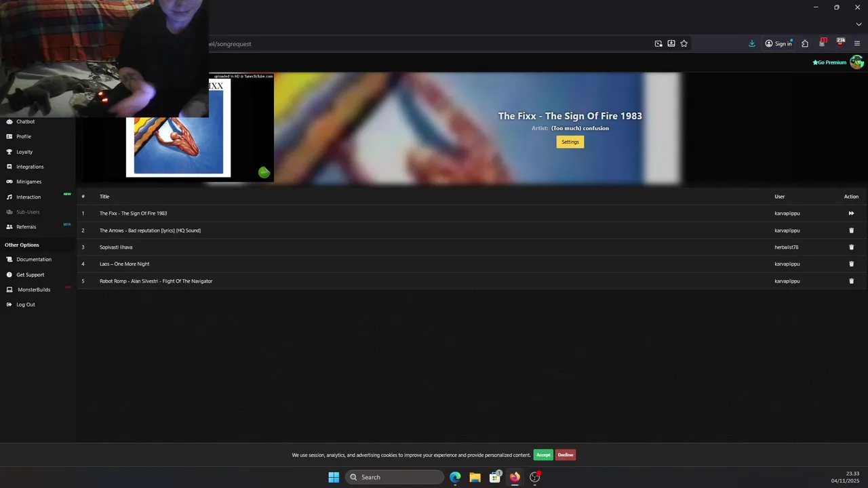Click the Go Premium link
868x488 pixels.
pyautogui.click(x=829, y=62)
